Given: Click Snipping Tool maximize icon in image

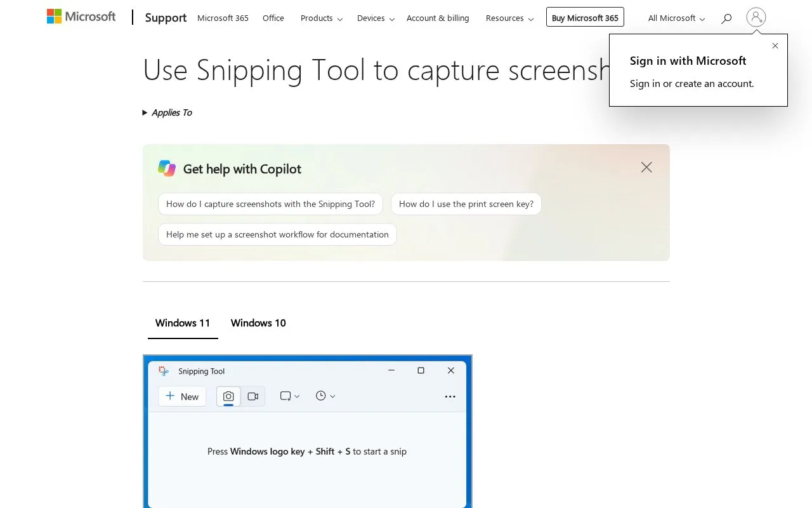Looking at the screenshot, I should pyautogui.click(x=421, y=371).
